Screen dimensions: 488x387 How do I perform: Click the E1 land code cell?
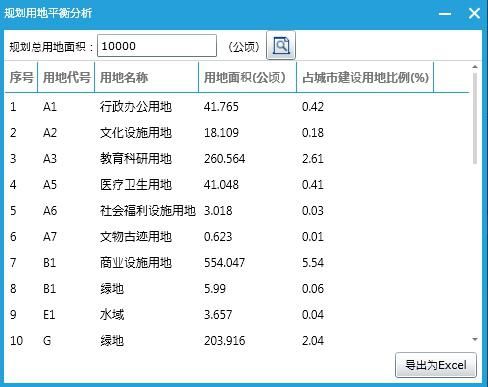(x=49, y=315)
